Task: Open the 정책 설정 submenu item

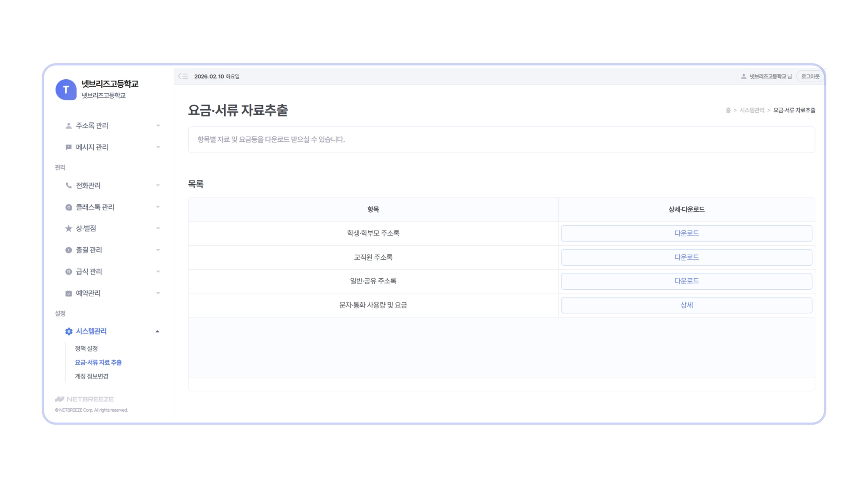Action: coord(86,348)
